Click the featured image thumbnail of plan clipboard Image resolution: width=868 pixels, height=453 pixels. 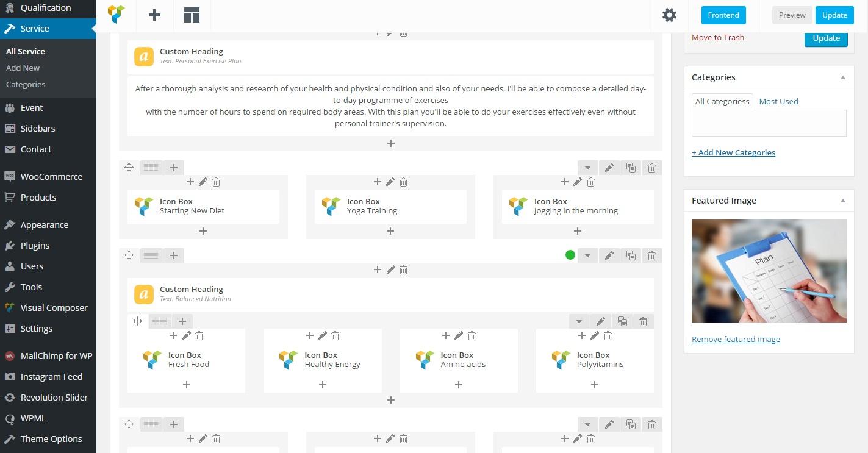point(769,271)
